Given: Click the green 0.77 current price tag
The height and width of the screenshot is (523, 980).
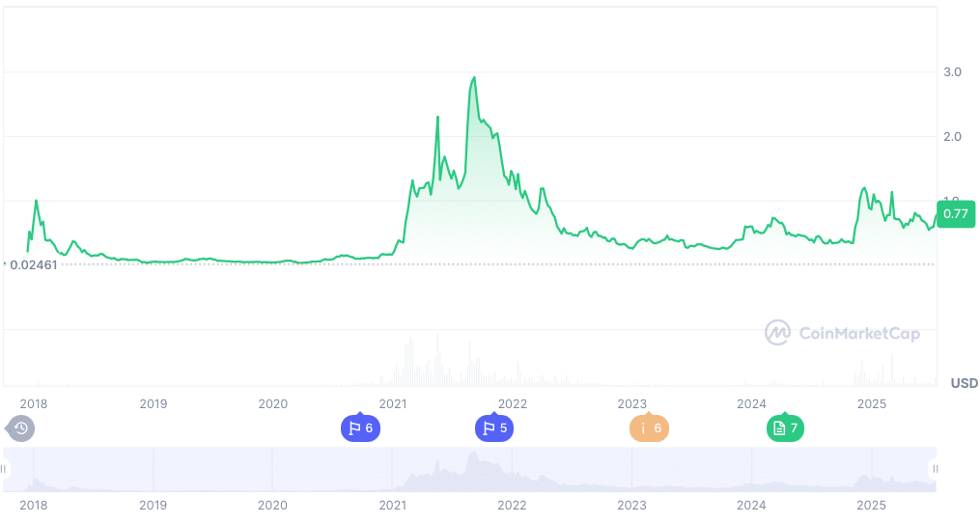Looking at the screenshot, I should pos(956,213).
